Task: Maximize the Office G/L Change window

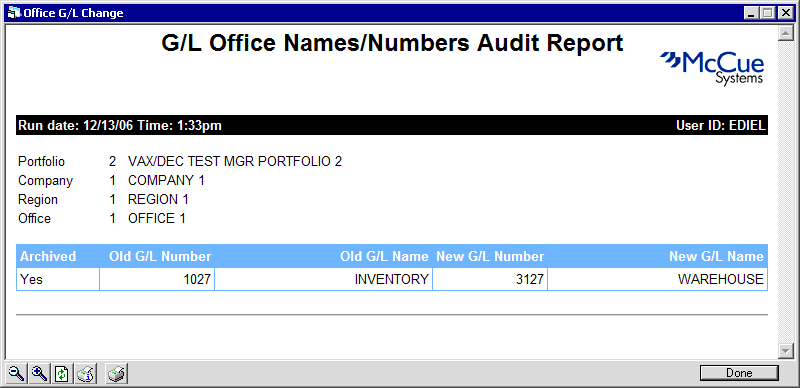Action: click(x=767, y=13)
